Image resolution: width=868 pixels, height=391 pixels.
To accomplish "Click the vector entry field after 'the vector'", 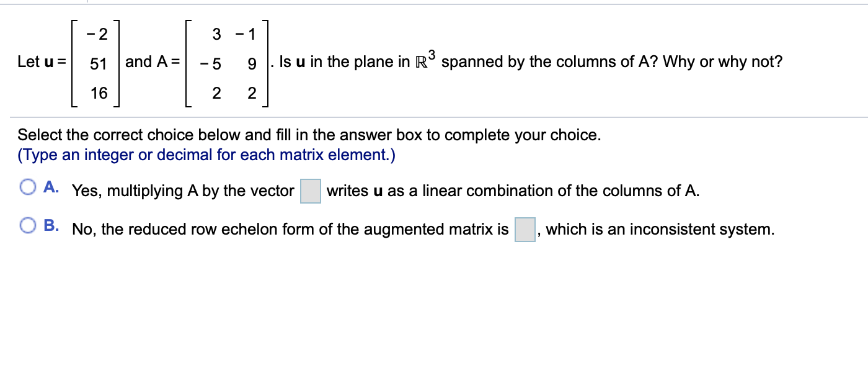I will (310, 191).
